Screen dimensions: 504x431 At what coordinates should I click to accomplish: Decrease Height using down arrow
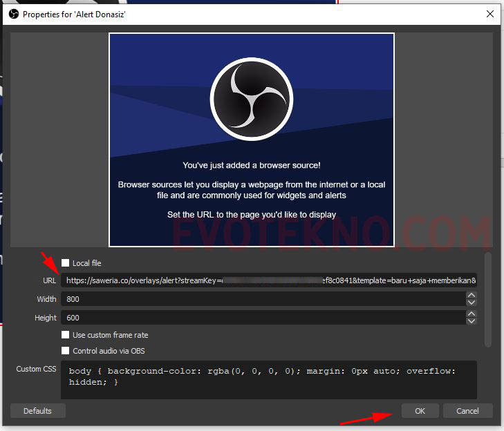click(472, 321)
